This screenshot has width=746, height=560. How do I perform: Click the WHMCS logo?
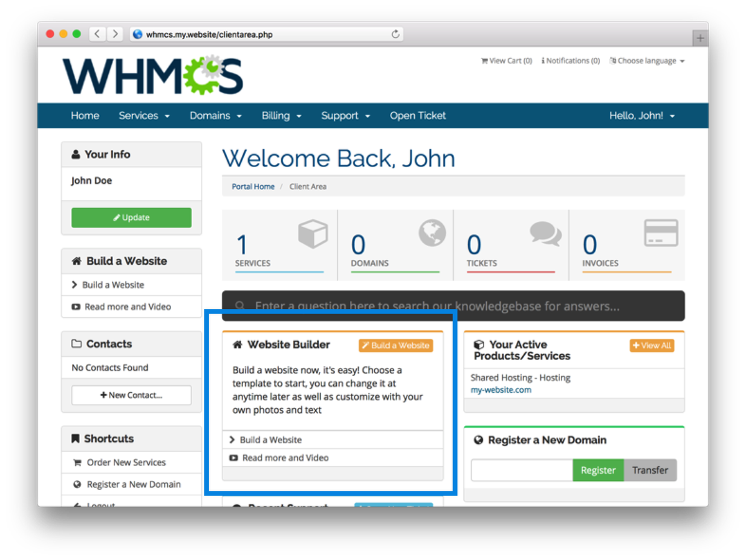coord(152,75)
